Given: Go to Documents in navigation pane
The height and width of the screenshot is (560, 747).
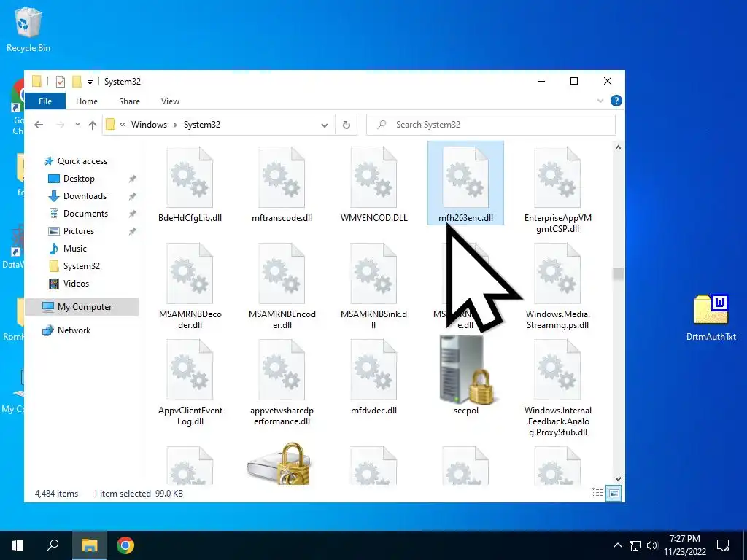Looking at the screenshot, I should [85, 214].
